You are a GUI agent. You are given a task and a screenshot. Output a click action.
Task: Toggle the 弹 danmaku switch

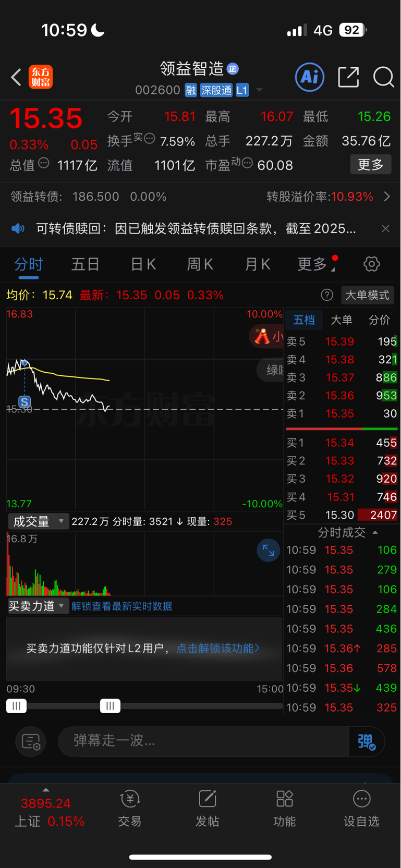pyautogui.click(x=367, y=741)
